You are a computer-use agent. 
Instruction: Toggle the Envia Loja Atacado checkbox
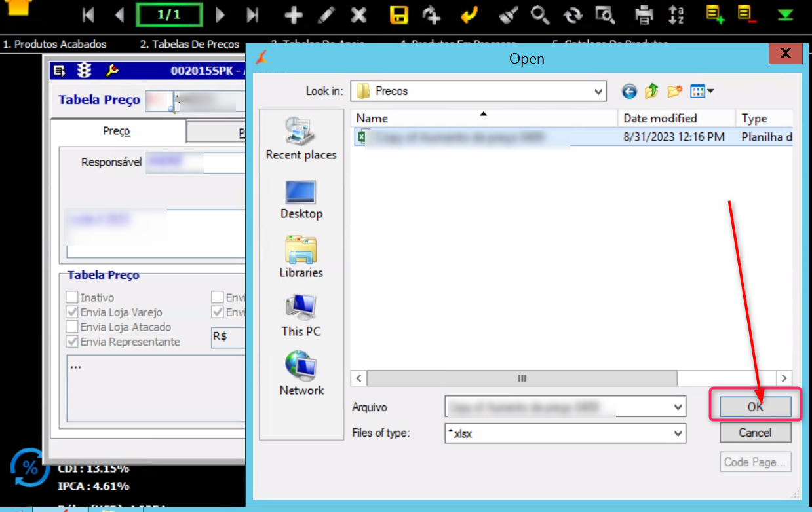[72, 327]
